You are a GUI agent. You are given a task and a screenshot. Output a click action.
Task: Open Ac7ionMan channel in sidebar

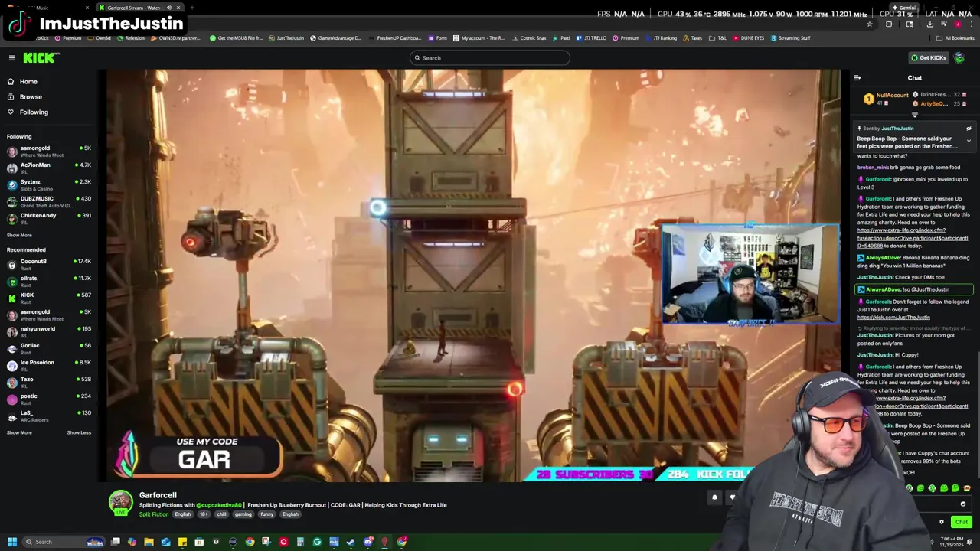pos(49,168)
